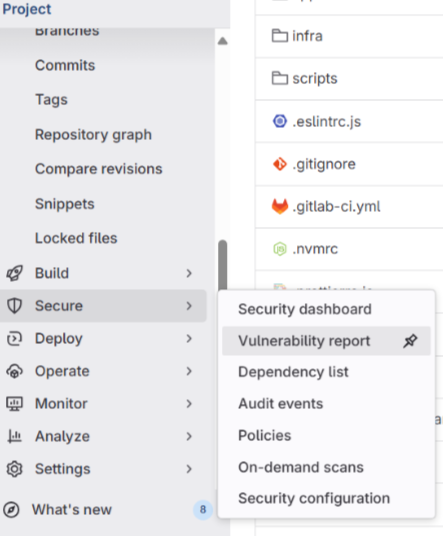Click the Analyze chart icon
This screenshot has height=536, width=443.
click(x=14, y=436)
